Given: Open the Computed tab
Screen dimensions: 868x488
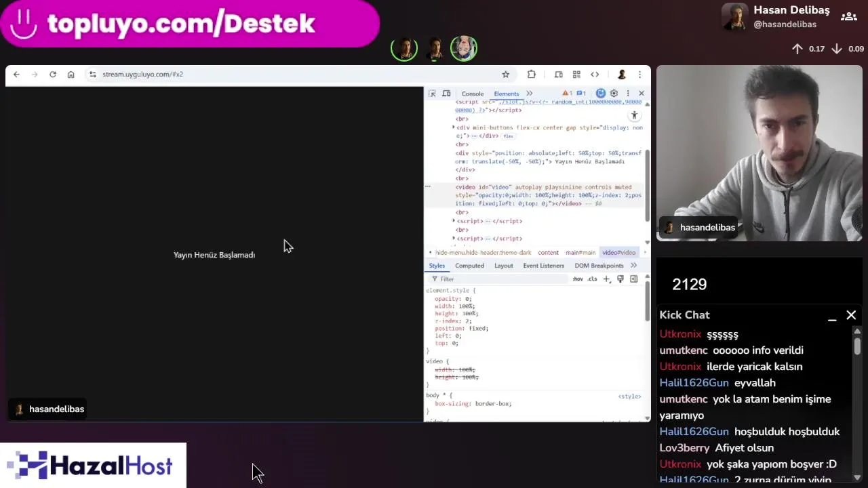Looking at the screenshot, I should 469,266.
